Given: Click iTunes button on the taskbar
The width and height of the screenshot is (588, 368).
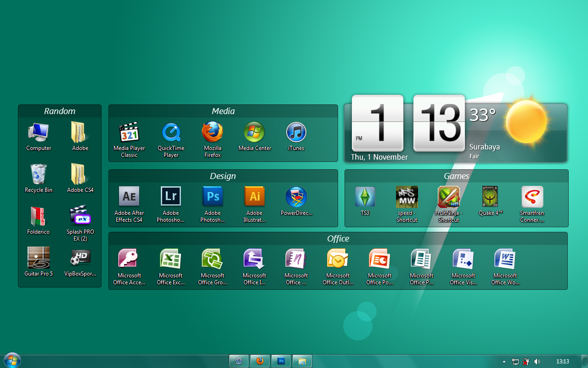Looking at the screenshot, I should tap(239, 361).
